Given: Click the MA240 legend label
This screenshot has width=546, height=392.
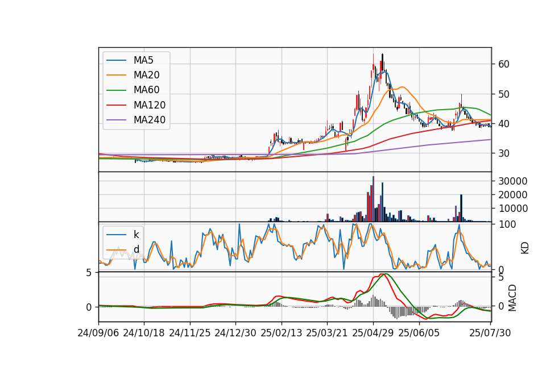Looking at the screenshot, I should click(150, 120).
